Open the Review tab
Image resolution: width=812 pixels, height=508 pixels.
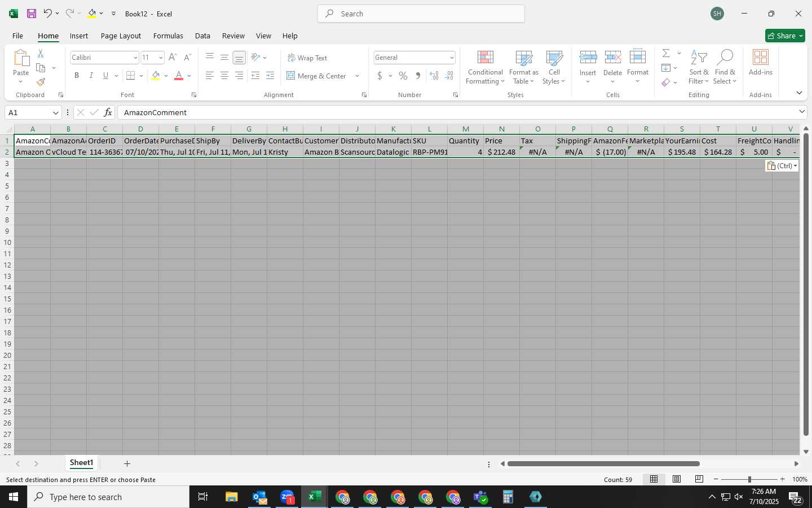[x=233, y=36]
